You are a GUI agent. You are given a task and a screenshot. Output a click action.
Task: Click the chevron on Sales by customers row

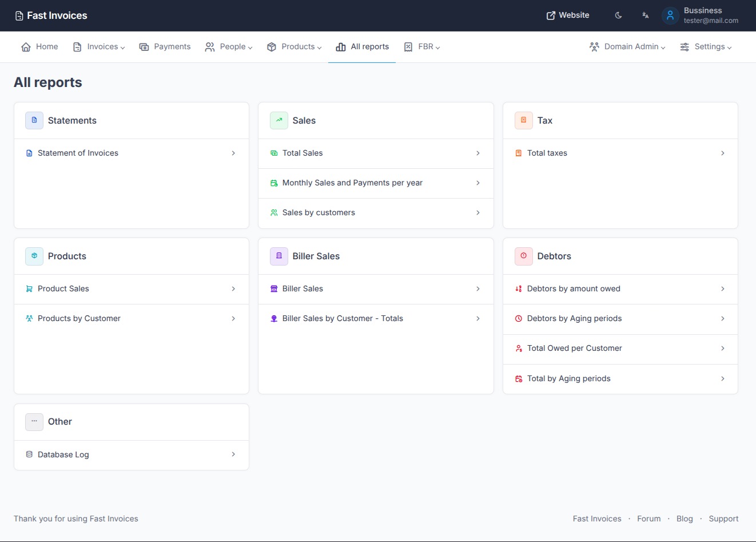478,213
